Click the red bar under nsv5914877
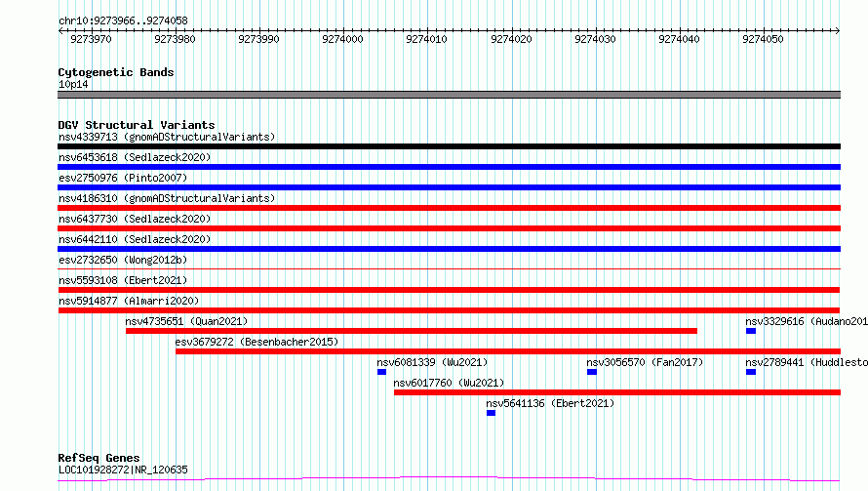Viewport: 868px width, 491px height. [x=449, y=310]
